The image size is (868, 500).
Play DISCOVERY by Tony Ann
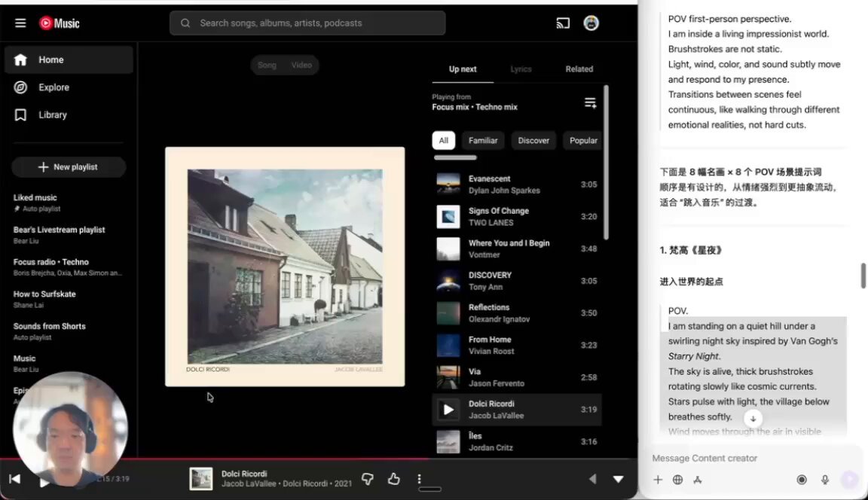click(516, 281)
